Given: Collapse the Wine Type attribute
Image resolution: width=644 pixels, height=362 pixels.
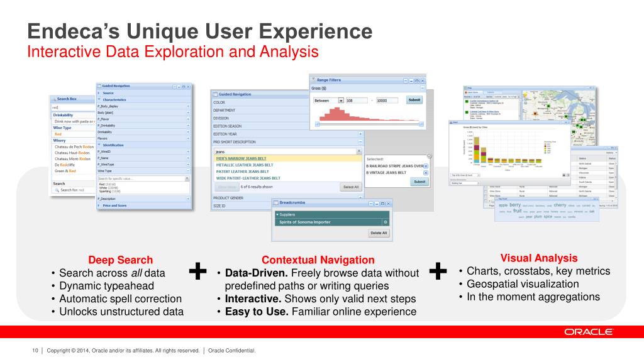Looking at the screenshot, I should coord(188,171).
